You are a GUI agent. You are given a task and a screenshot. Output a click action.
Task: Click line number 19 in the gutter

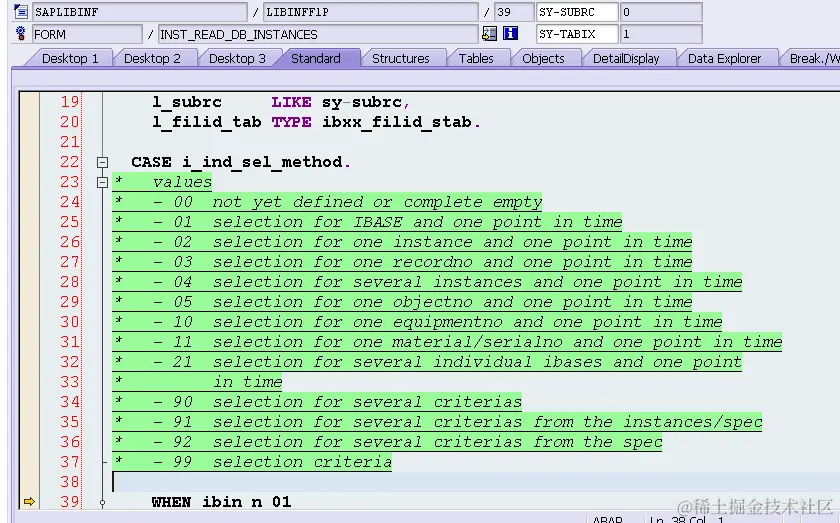click(x=70, y=102)
